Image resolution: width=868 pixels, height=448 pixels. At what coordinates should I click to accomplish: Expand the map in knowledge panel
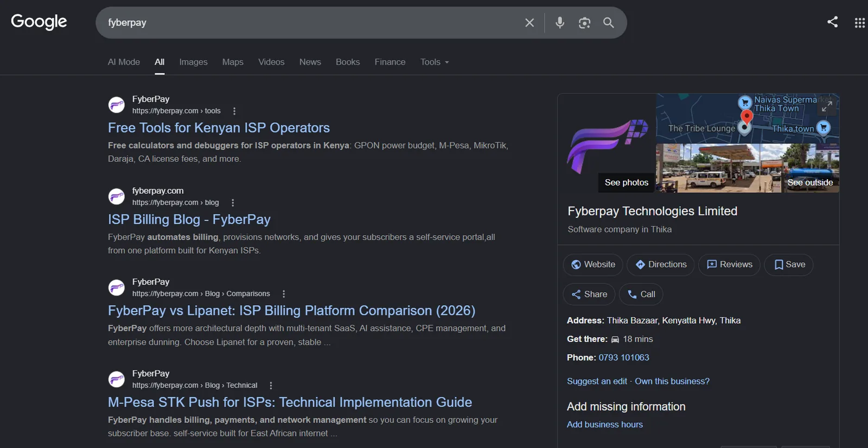point(827,106)
